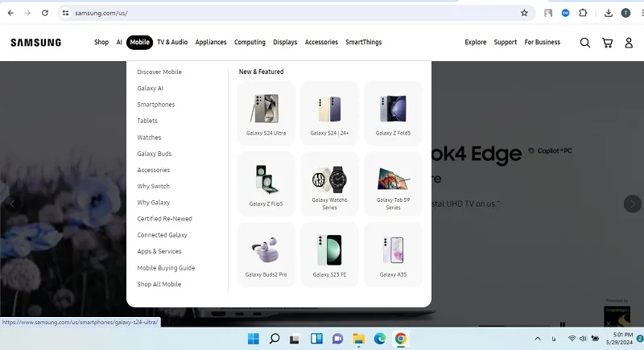Viewport: 644px width, 350px height.
Task: Show hidden tray icons chevron
Action: tap(537, 339)
